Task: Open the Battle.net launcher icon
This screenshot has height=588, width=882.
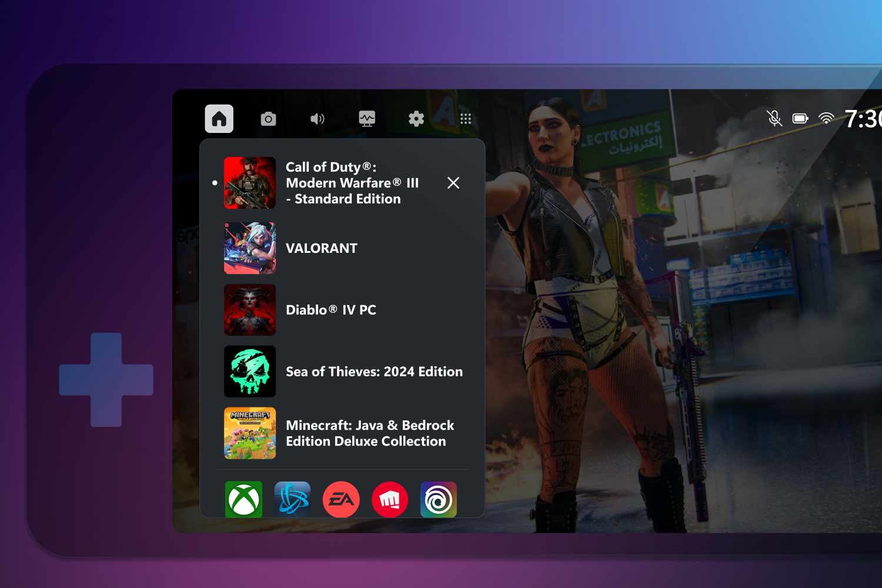Action: click(292, 499)
